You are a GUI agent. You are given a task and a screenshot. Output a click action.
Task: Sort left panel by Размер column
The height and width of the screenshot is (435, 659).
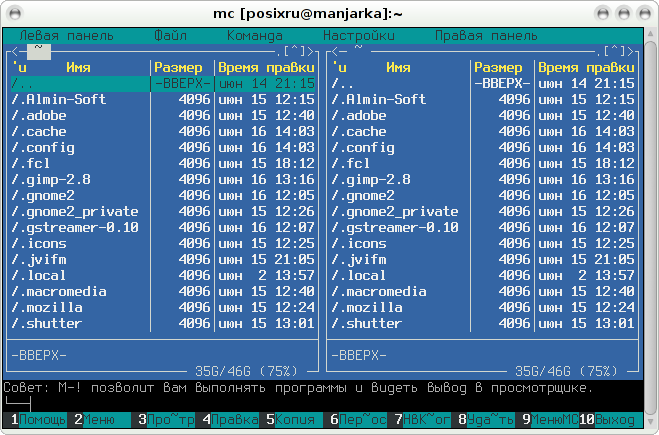[x=178, y=68]
